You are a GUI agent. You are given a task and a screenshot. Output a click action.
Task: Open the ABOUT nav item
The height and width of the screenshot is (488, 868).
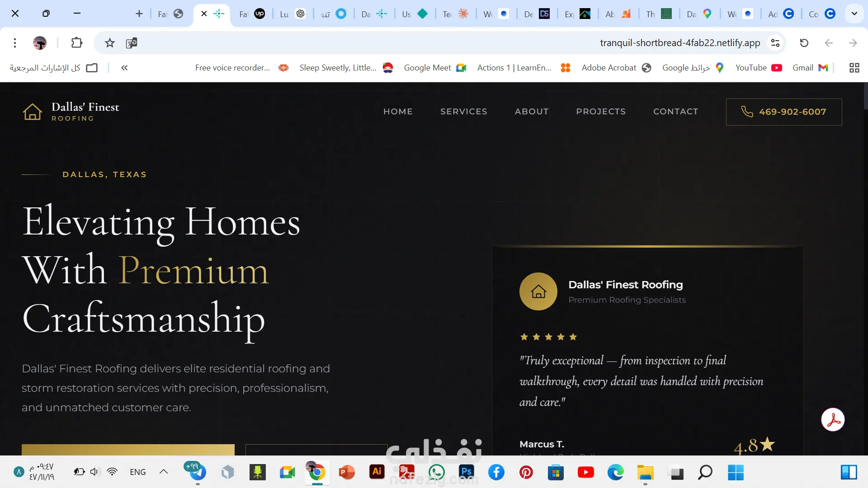(x=532, y=112)
